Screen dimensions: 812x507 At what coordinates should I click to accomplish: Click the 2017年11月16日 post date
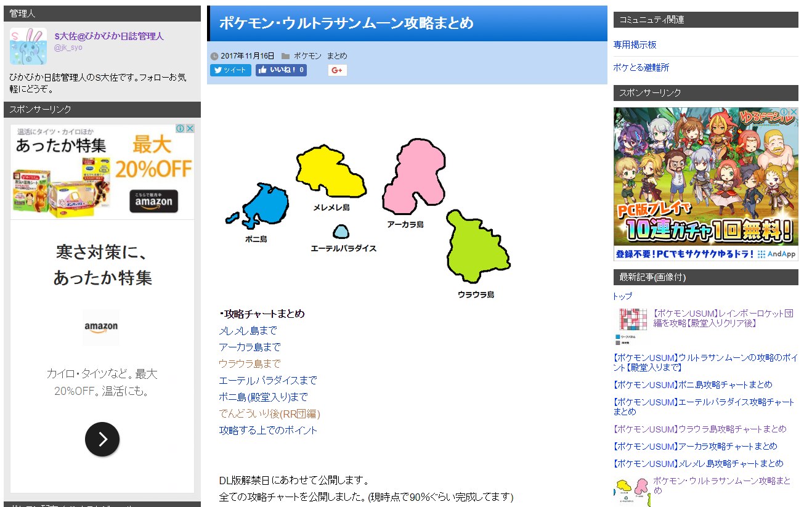click(x=248, y=56)
